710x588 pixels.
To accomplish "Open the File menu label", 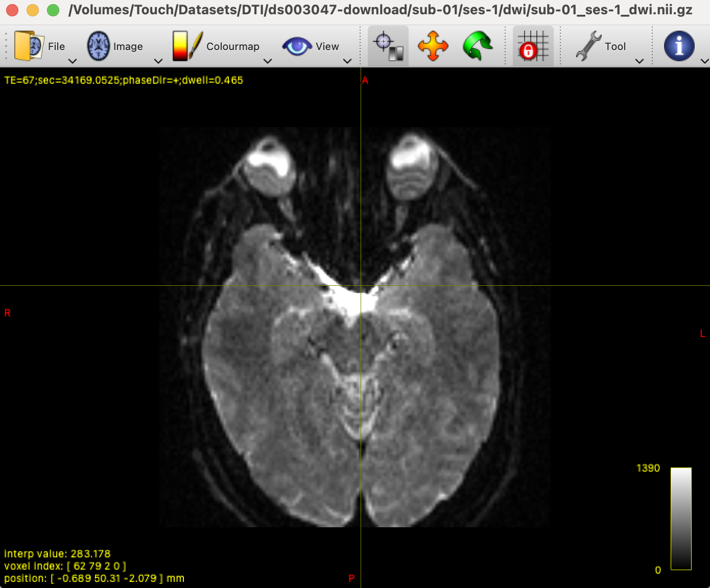I will pyautogui.click(x=56, y=46).
